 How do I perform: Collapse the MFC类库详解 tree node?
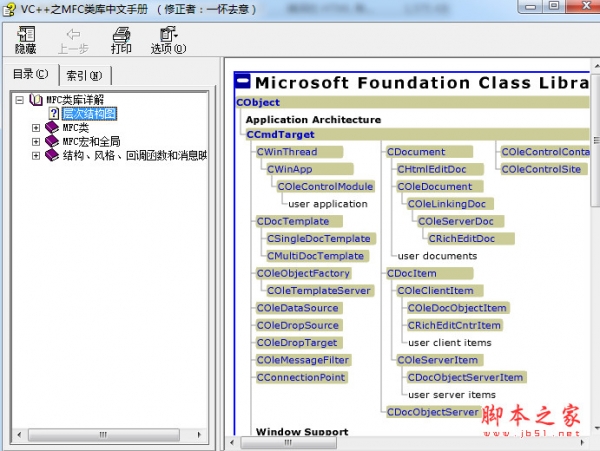[x=20, y=100]
